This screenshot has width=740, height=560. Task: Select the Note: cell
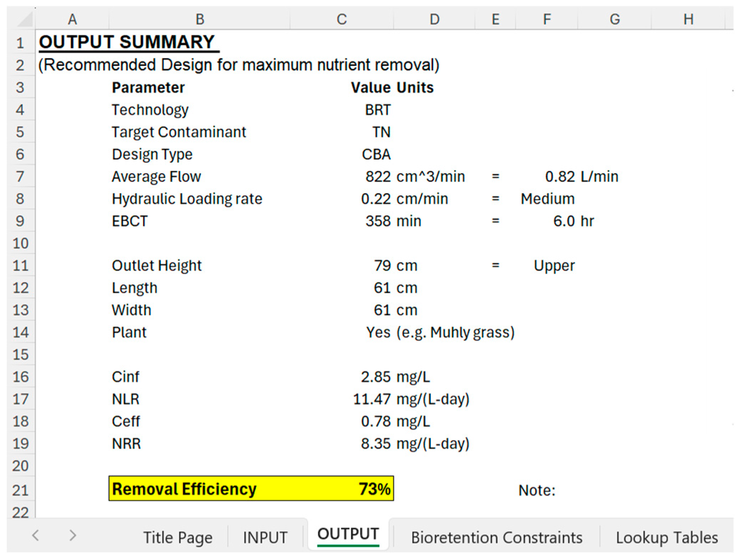537,490
